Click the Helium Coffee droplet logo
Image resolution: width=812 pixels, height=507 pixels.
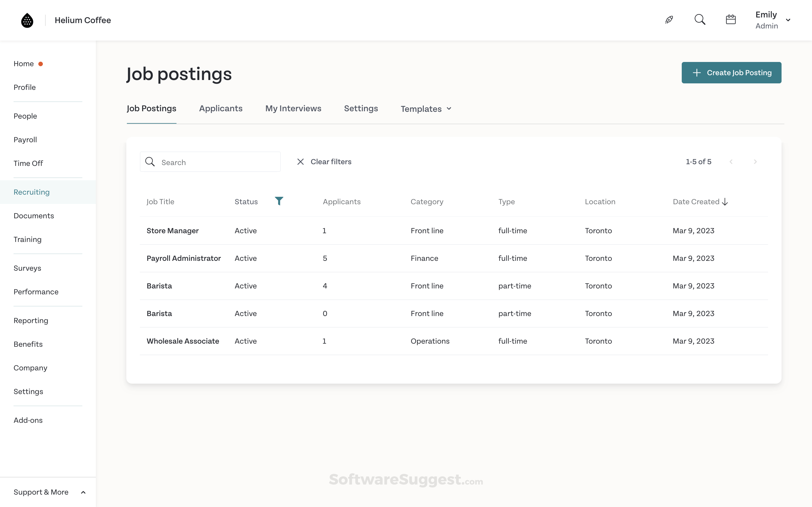[27, 21]
